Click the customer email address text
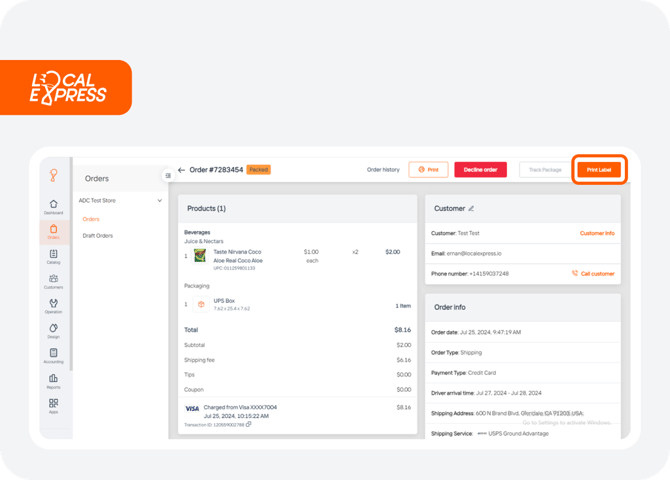670x480 pixels. coord(474,253)
